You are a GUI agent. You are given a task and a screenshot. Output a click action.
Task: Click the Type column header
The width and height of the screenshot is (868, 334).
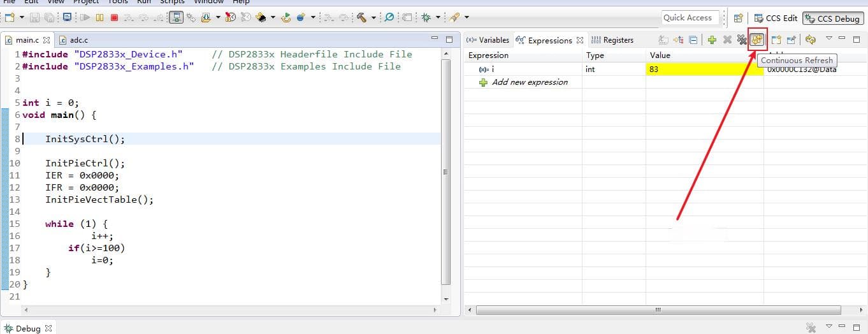point(614,55)
